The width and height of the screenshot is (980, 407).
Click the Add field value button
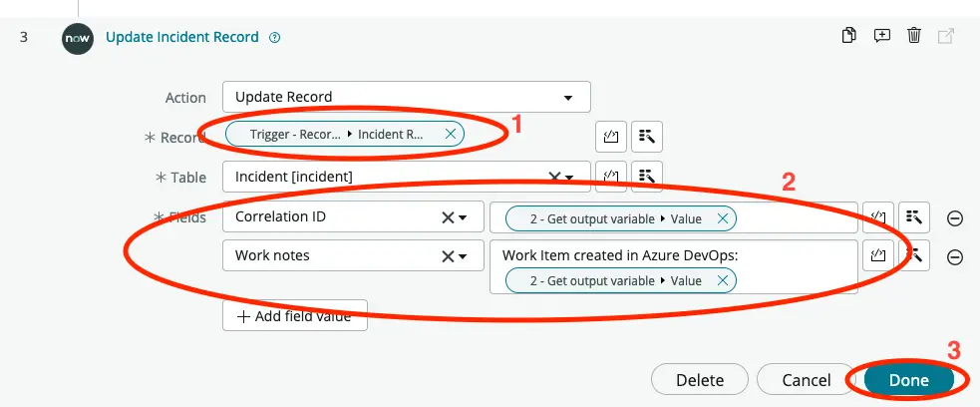click(x=294, y=316)
